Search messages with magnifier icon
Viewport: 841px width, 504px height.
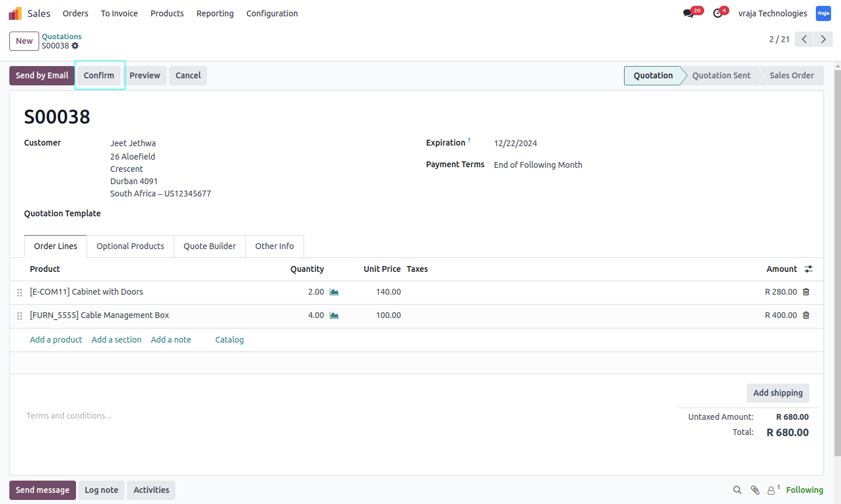tap(737, 490)
